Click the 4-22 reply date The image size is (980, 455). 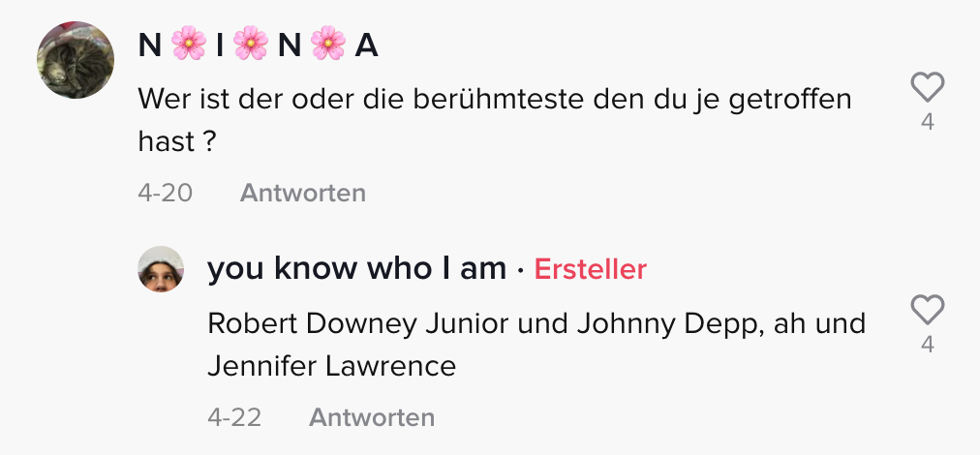click(234, 417)
